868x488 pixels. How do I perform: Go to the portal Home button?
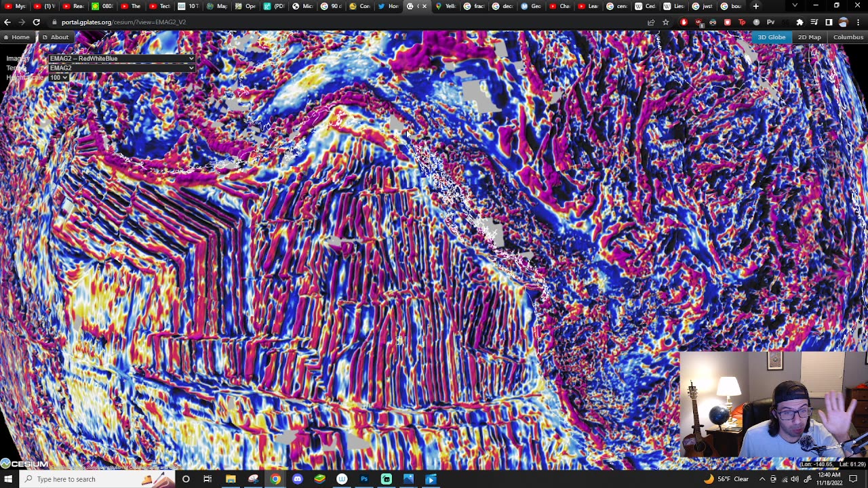(x=16, y=37)
